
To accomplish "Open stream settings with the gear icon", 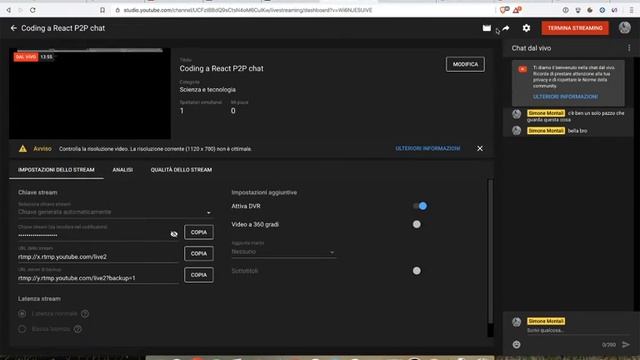I will [x=526, y=28].
